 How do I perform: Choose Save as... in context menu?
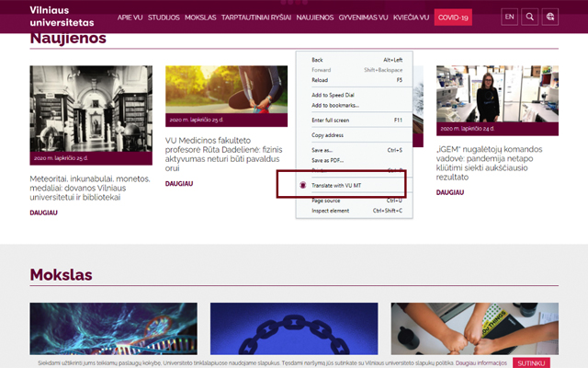[355, 150]
